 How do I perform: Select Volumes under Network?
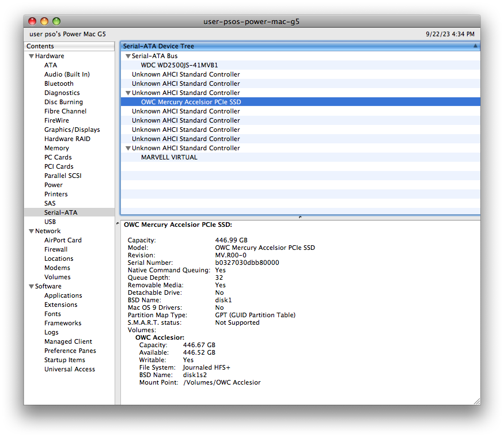pyautogui.click(x=57, y=276)
